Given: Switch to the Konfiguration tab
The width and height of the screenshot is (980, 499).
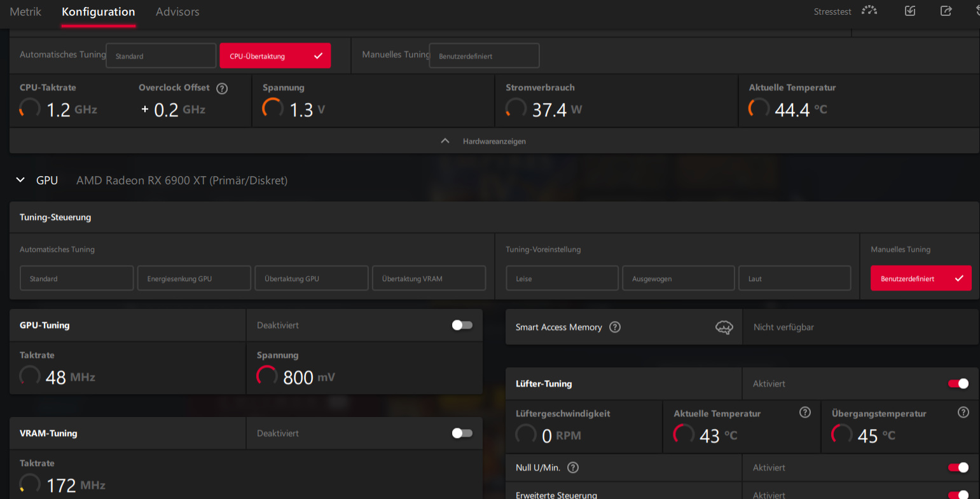Looking at the screenshot, I should click(x=98, y=11).
